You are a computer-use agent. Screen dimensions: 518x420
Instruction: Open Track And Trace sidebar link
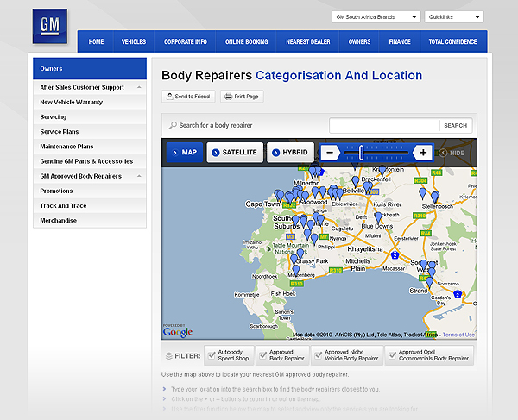(90, 206)
